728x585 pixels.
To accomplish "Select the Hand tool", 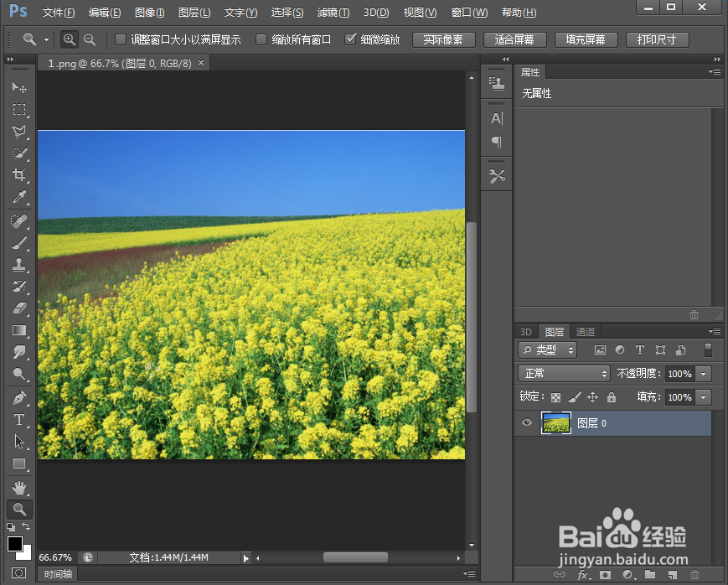I will (19, 488).
